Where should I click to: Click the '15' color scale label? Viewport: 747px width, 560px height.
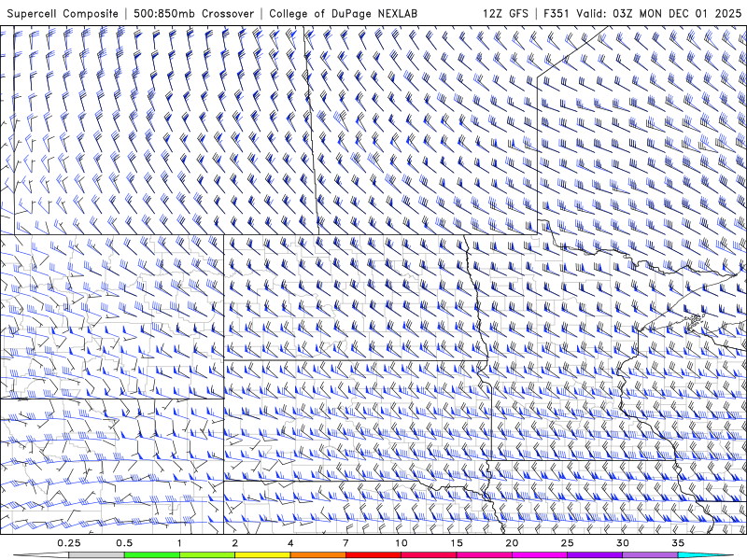pos(457,543)
